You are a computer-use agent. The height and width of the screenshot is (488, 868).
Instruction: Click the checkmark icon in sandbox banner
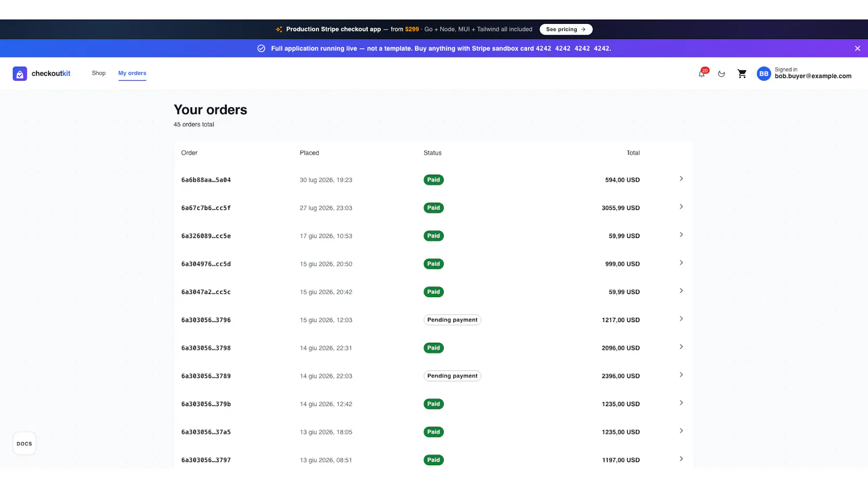(x=261, y=48)
